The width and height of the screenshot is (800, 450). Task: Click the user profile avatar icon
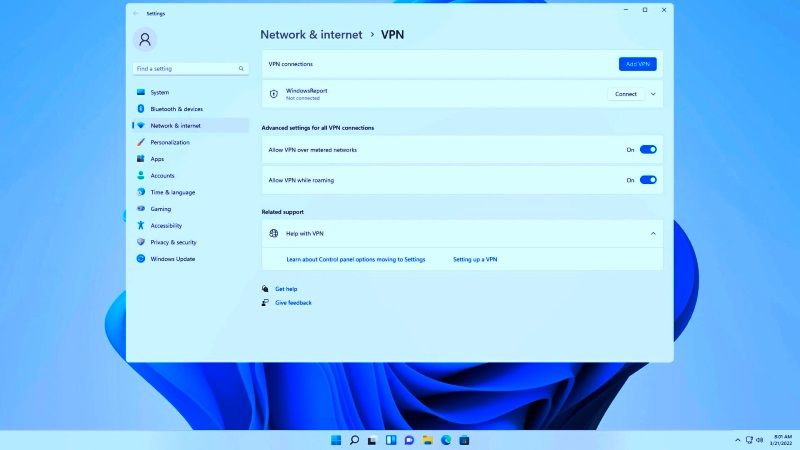[x=145, y=39]
